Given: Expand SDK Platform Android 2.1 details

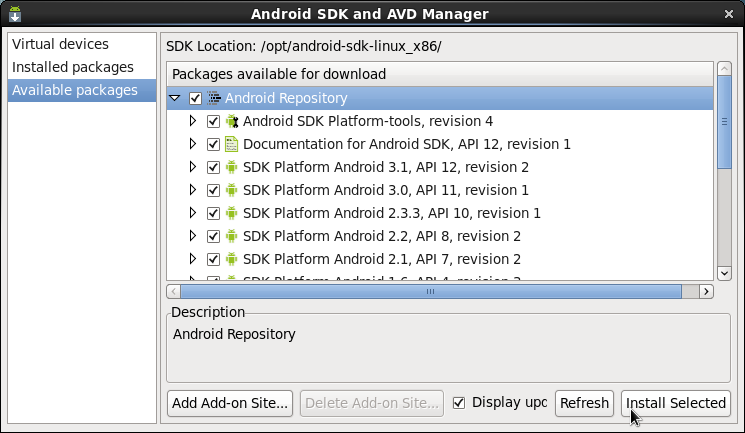Looking at the screenshot, I should point(192,259).
